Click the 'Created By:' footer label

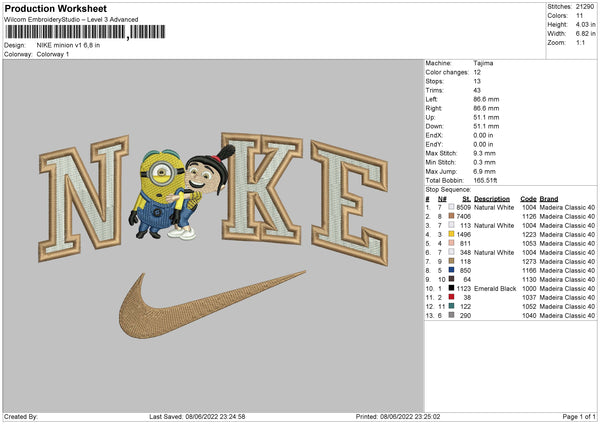(21, 416)
